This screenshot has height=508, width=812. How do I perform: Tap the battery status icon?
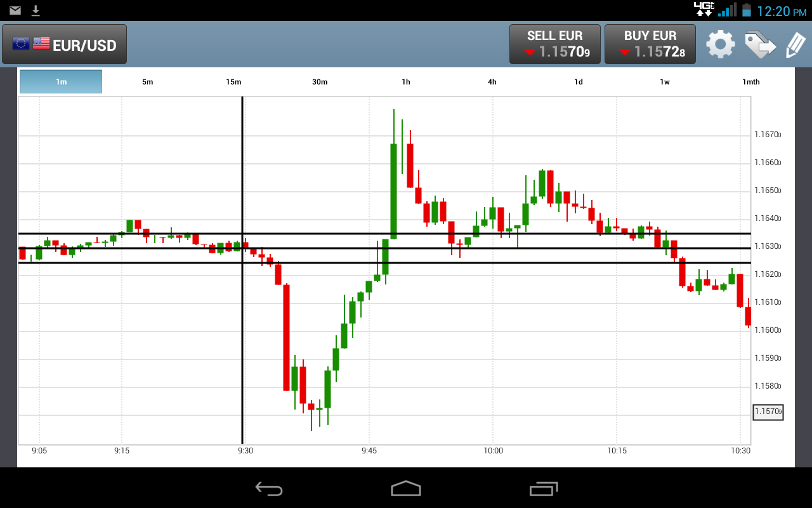coord(747,10)
